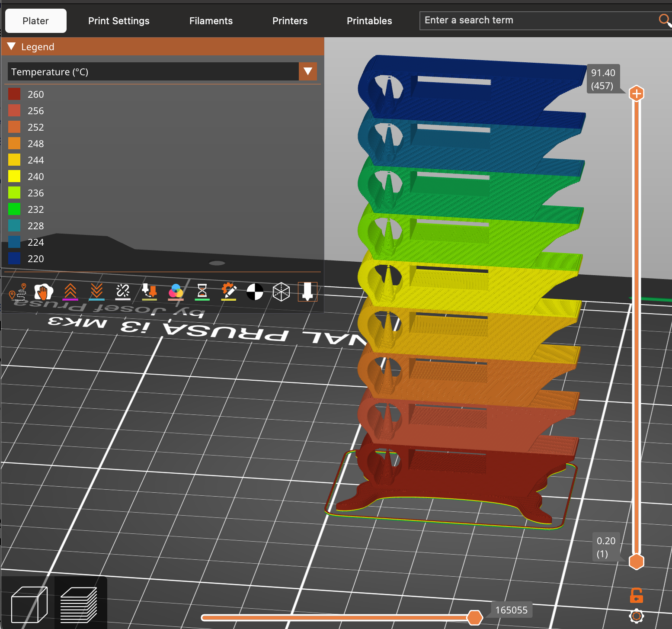Viewport: 672px width, 629px height.
Task: Open the Temperature (°C) view type dropdown
Action: [x=307, y=71]
